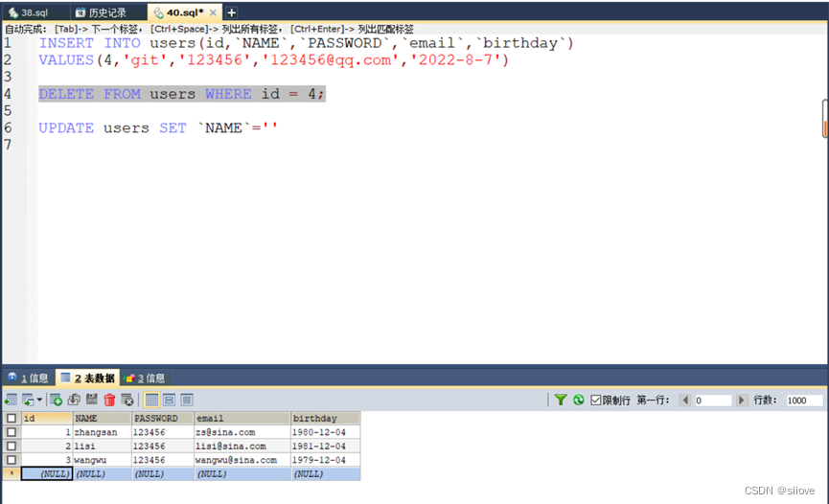Select the email cell 'wangwu@sina.com'
The height and width of the screenshot is (504, 829).
tap(242, 460)
